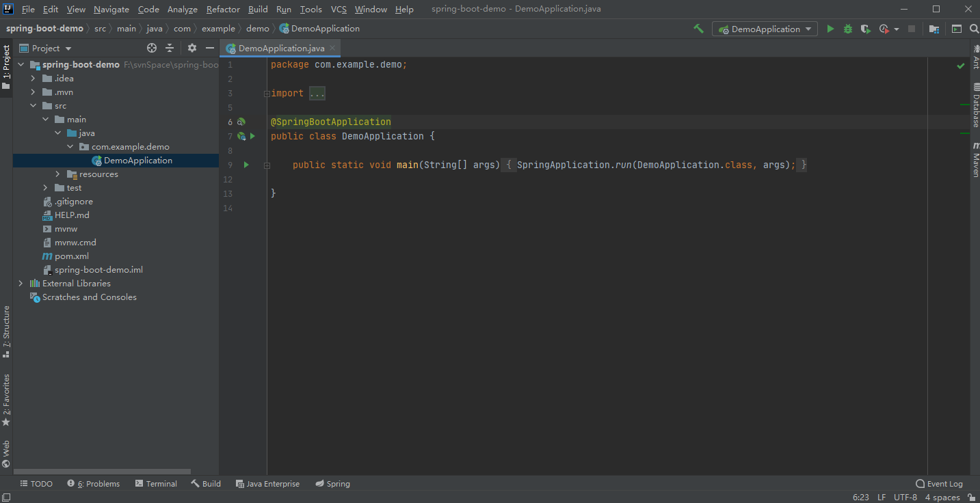
Task: Open the Tools menu
Action: point(311,9)
